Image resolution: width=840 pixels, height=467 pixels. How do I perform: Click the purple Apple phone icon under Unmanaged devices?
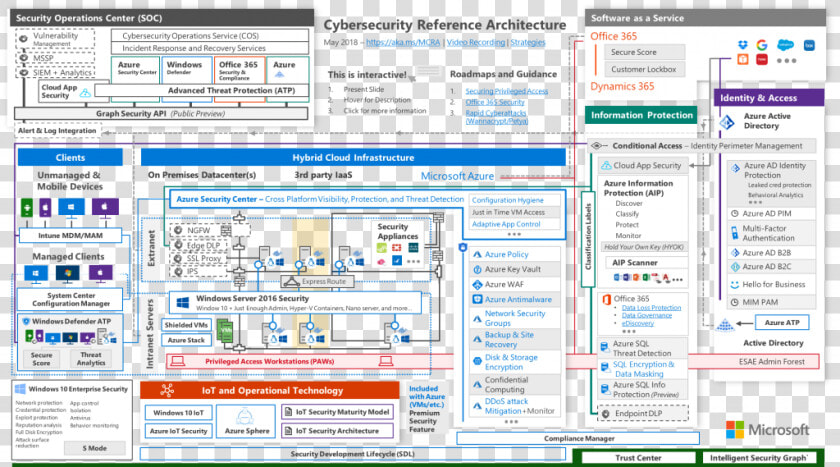tap(46, 207)
